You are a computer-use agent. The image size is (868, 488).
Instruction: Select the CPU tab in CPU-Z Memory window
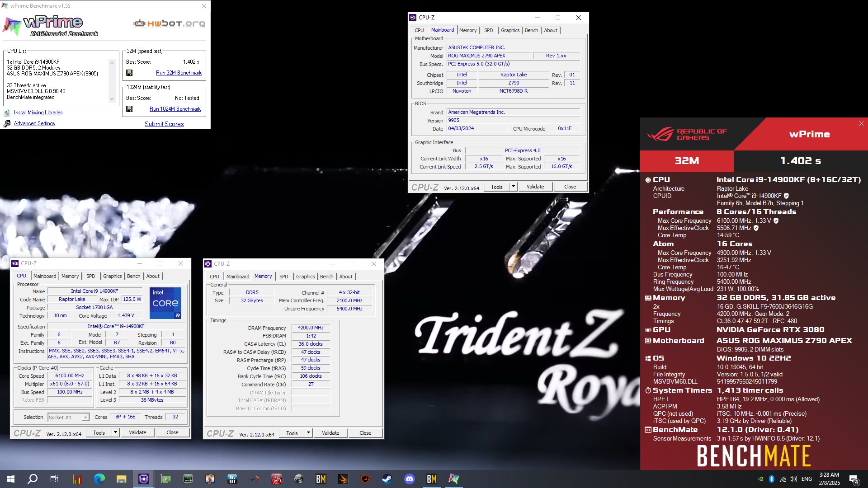tap(214, 277)
